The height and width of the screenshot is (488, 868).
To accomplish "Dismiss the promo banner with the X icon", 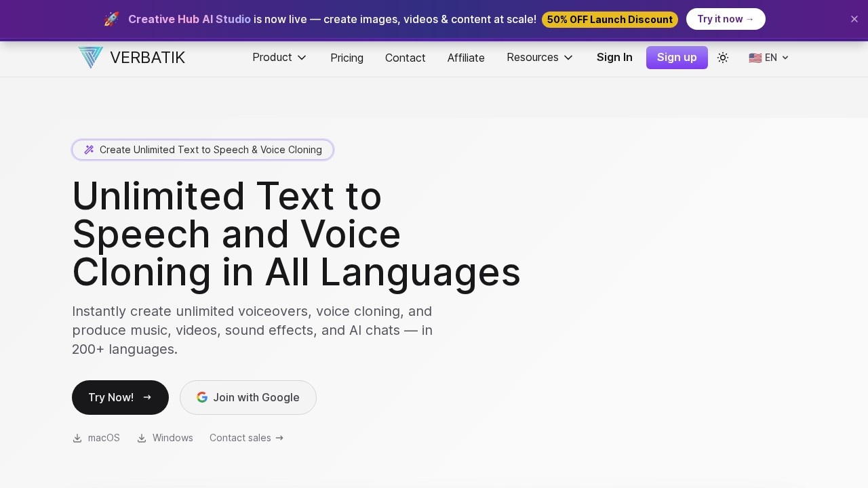I will pos(854,19).
